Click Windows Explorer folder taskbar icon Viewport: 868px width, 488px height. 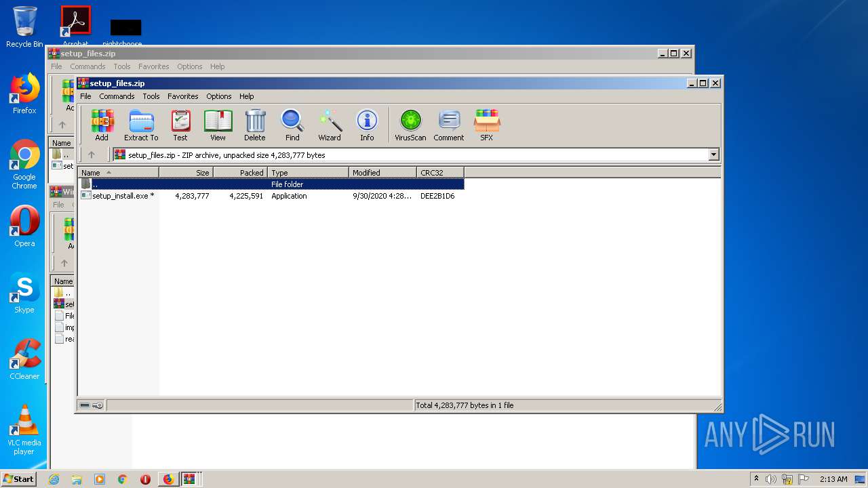pos(77,479)
